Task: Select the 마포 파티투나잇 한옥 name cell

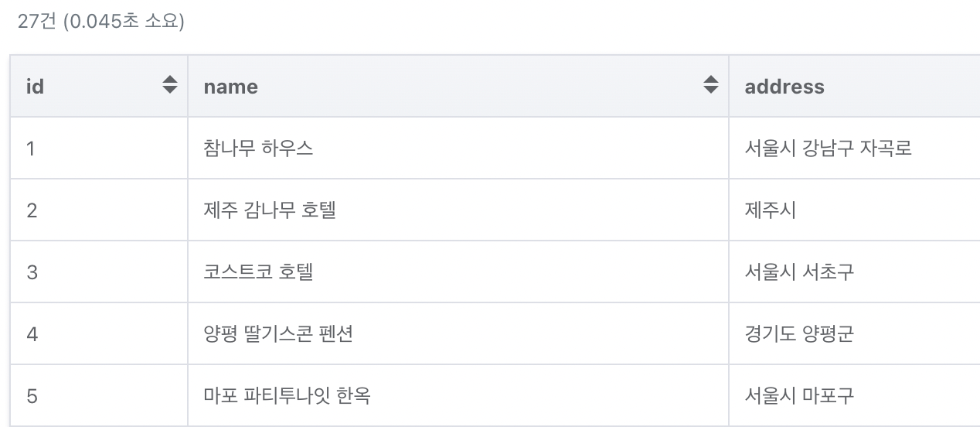Action: 458,395
